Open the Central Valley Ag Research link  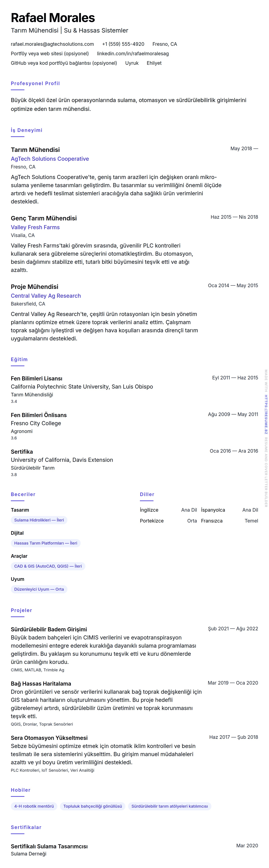point(46,295)
